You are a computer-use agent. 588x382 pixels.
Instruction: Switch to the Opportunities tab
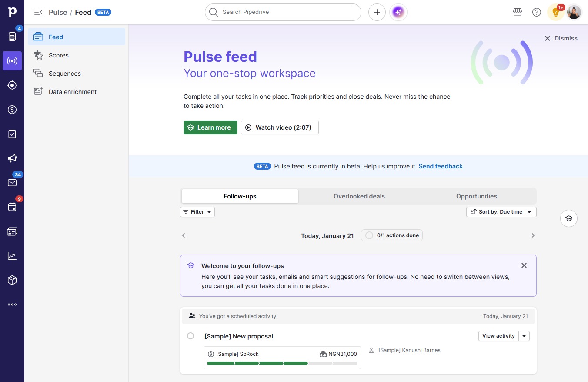click(x=477, y=196)
